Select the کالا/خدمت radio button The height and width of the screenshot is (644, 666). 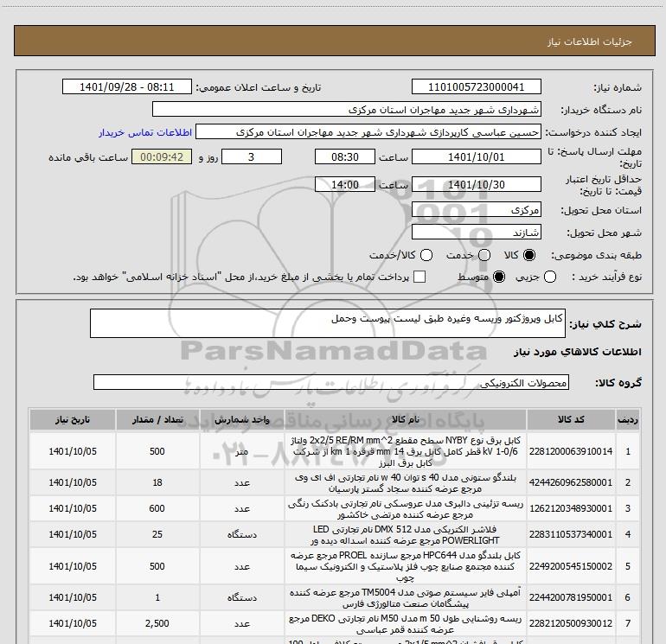pyautogui.click(x=426, y=255)
